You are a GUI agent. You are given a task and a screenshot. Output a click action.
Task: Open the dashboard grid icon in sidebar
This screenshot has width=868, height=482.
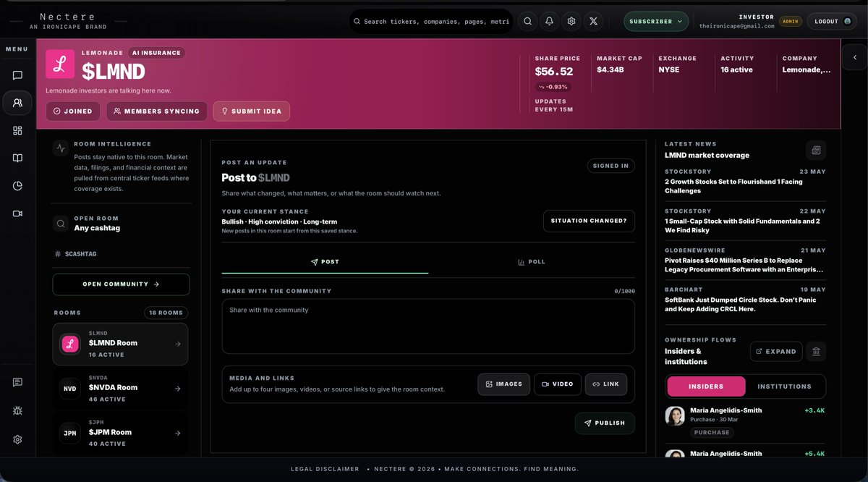(x=17, y=130)
